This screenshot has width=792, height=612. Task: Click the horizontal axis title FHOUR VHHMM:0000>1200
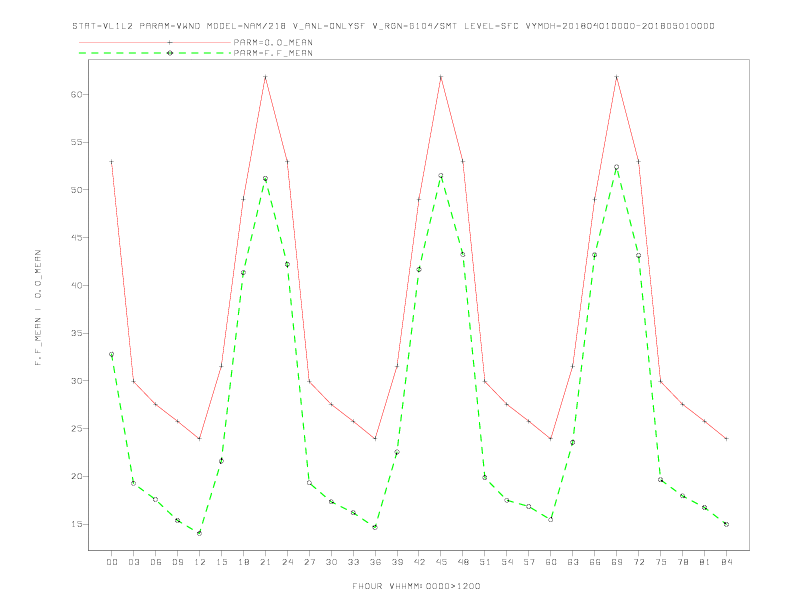click(x=416, y=586)
